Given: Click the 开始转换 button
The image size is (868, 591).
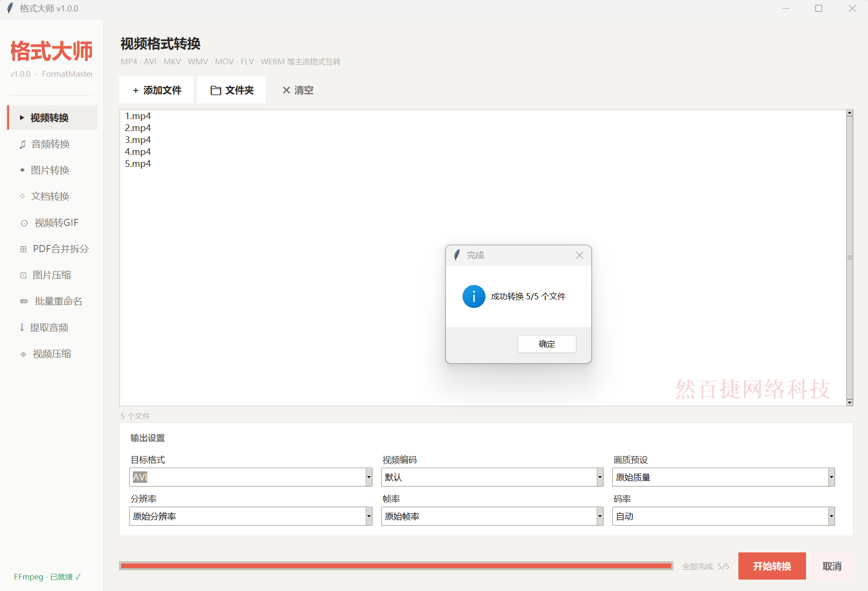Looking at the screenshot, I should click(x=772, y=566).
